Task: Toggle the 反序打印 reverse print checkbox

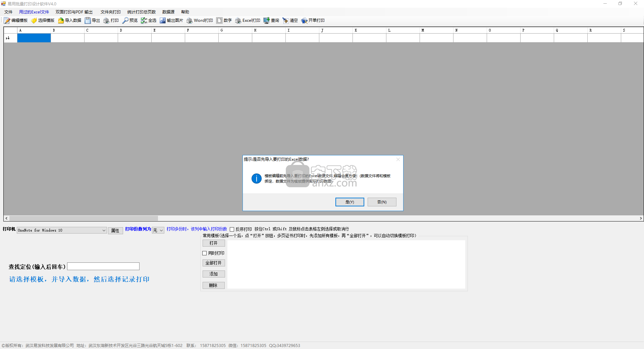Action: tap(232, 229)
